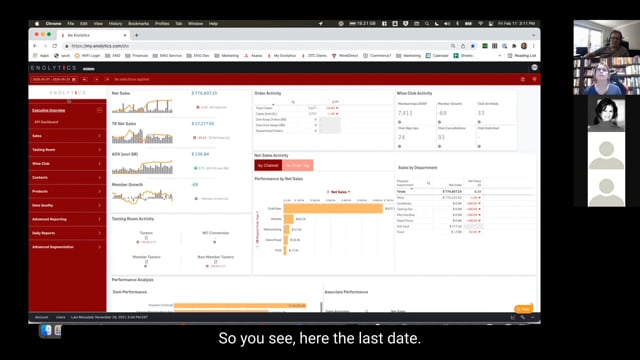640x360 pixels.
Task: Open Chrome extensions puzzle icon
Action: point(514,46)
